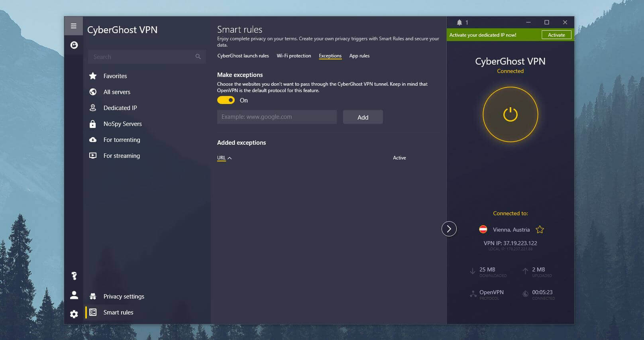Open the settings gear icon
This screenshot has width=644, height=340.
click(x=74, y=314)
